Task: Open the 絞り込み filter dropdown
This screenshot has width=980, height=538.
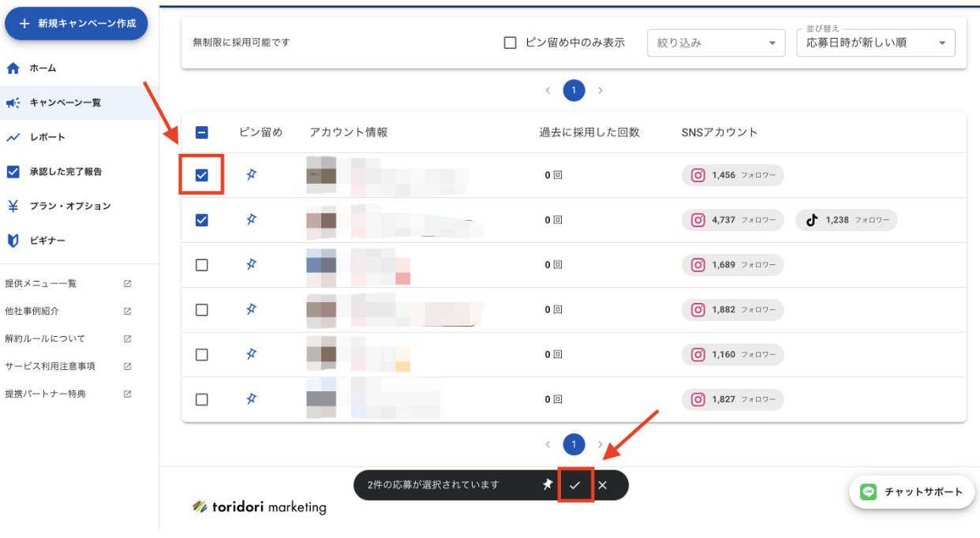Action: click(715, 43)
